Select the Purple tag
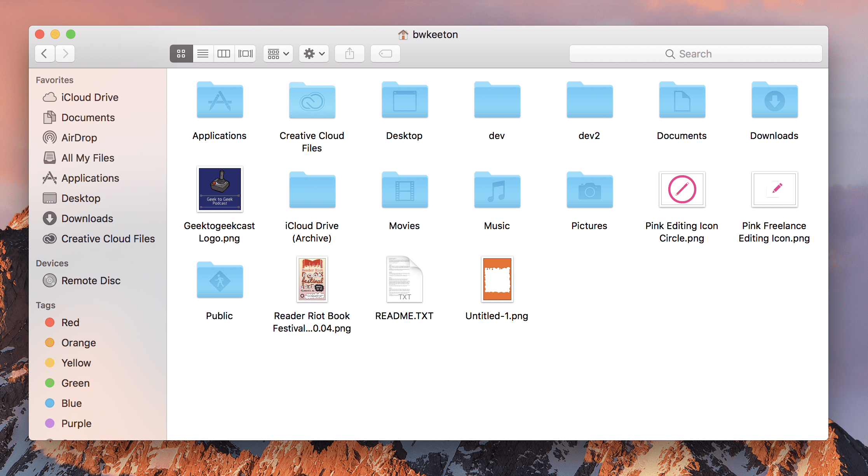 pyautogui.click(x=76, y=424)
